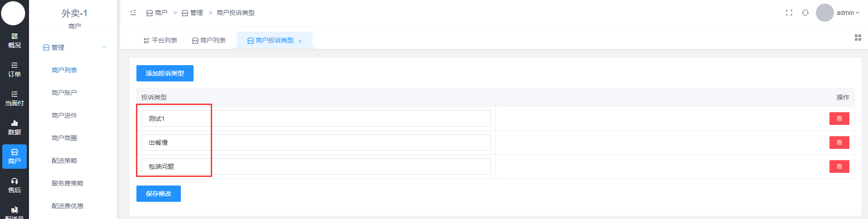Collapse the 管理 menu group
868x219 pixels.
(x=104, y=47)
